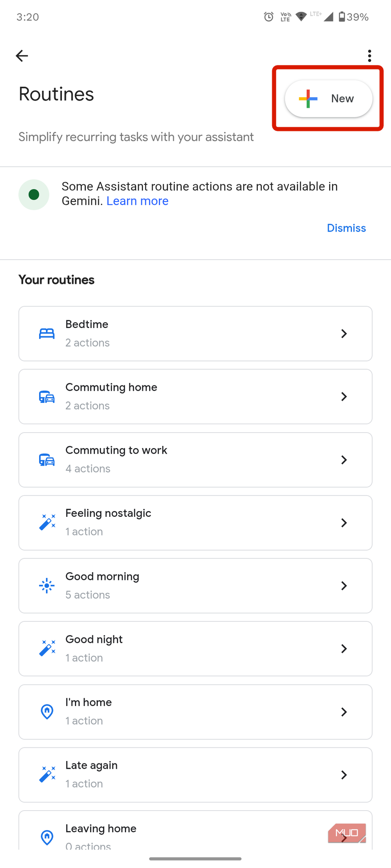This screenshot has width=391, height=868.
Task: Tap the Good morning sun icon
Action: click(x=47, y=586)
